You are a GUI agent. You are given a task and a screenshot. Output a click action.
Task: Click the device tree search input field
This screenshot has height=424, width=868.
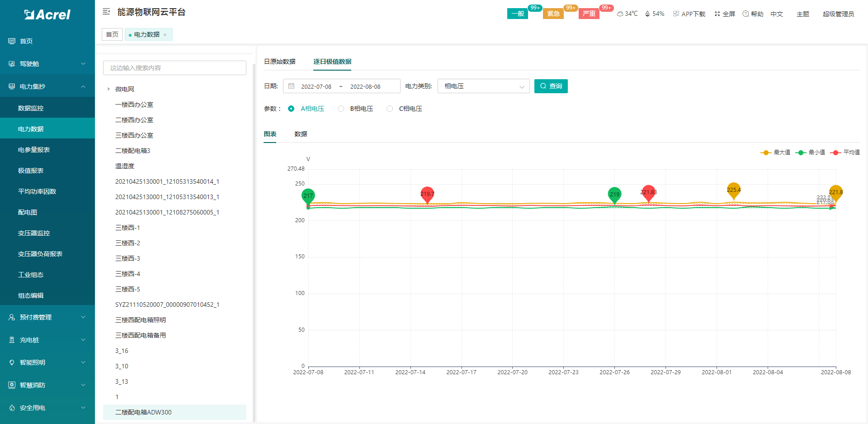click(175, 68)
